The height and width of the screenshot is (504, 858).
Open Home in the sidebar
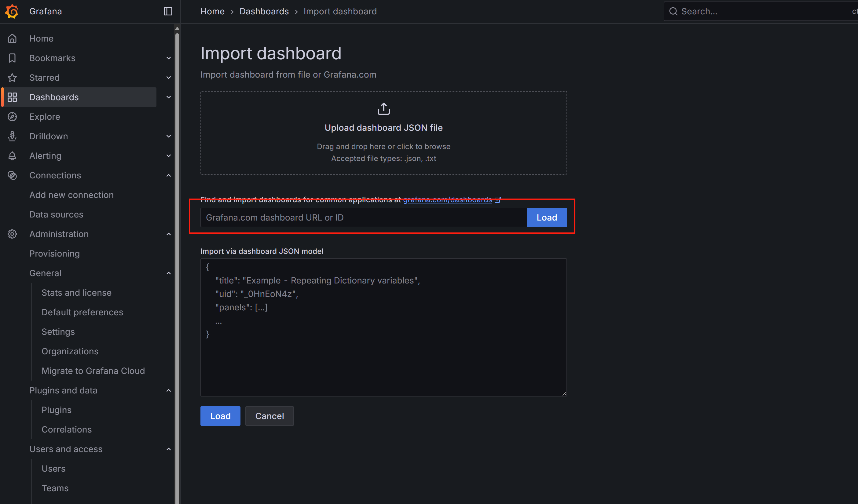click(41, 38)
